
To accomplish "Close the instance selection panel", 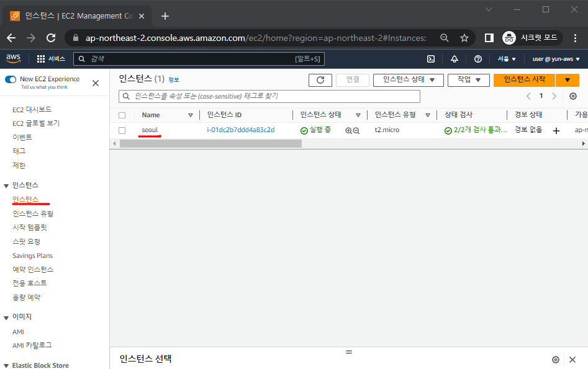I will click(572, 360).
